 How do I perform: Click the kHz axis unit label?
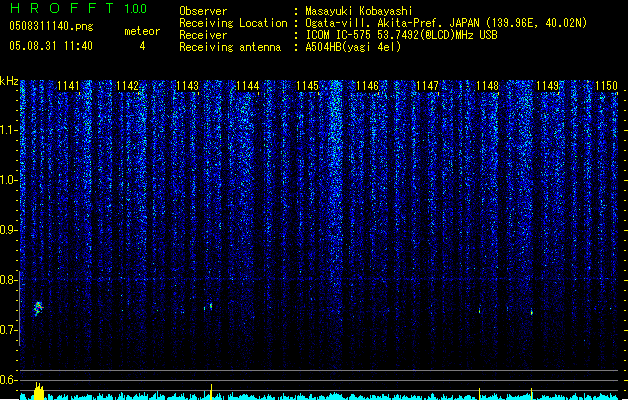point(9,81)
